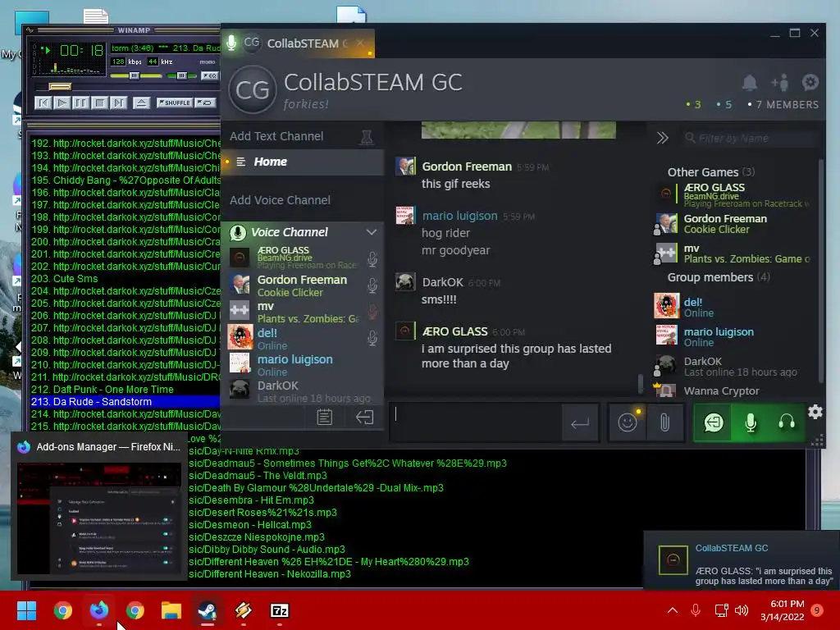The image size is (840, 630).
Task: Click Winamp eject/open file button
Action: (141, 103)
